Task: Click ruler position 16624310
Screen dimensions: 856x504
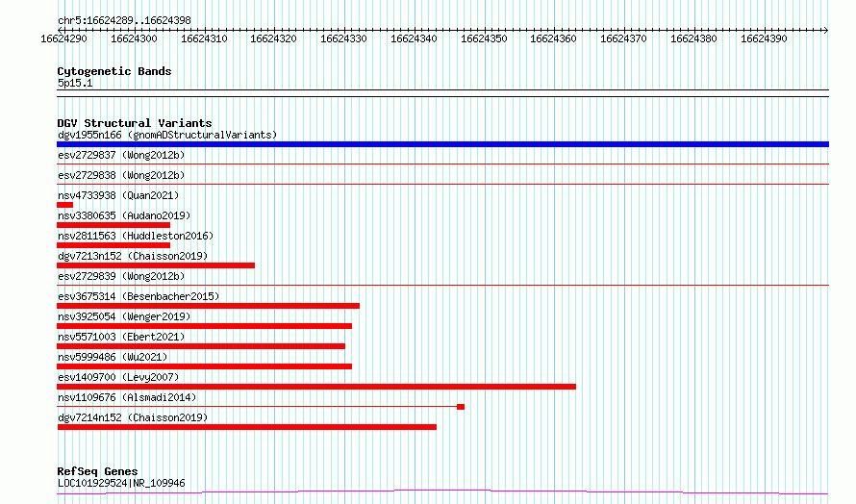Action: (204, 38)
